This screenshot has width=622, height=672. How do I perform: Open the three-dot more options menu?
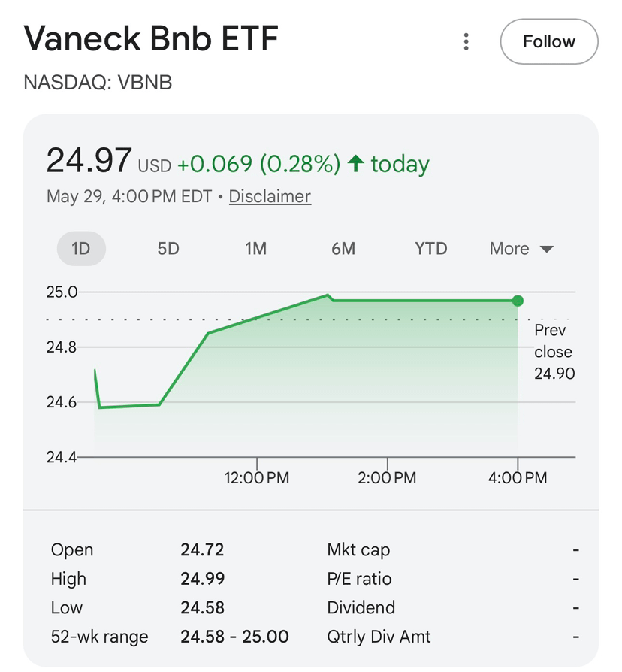(466, 41)
